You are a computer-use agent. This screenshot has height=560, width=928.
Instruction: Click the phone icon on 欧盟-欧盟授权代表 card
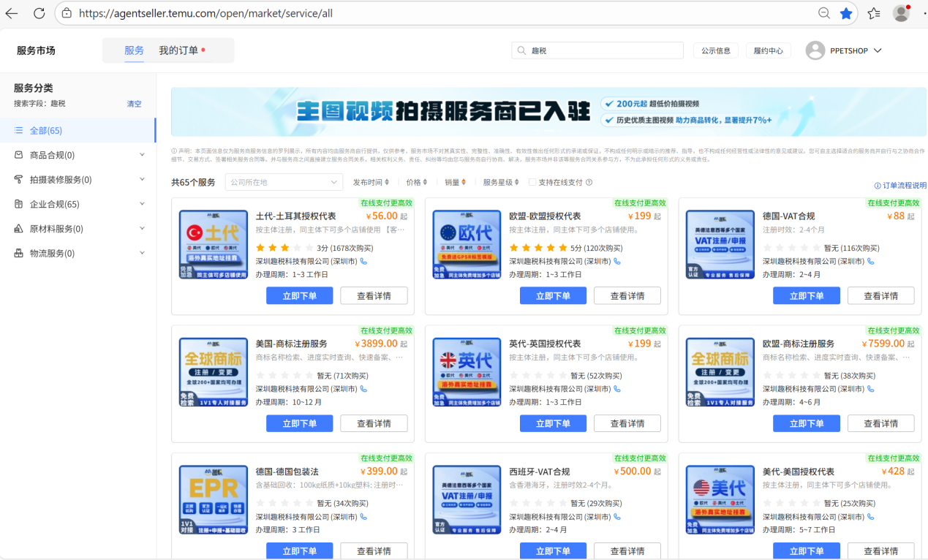(x=617, y=261)
